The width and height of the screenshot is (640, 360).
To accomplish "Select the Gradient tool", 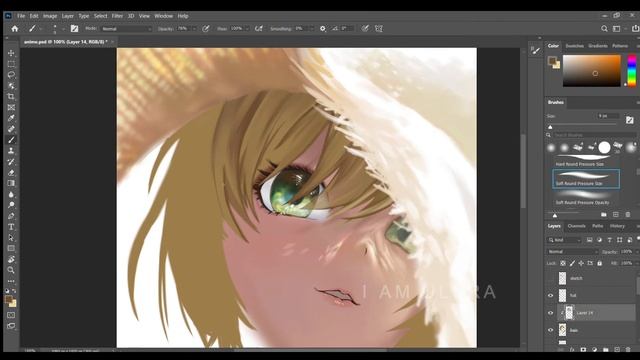I will (11, 183).
